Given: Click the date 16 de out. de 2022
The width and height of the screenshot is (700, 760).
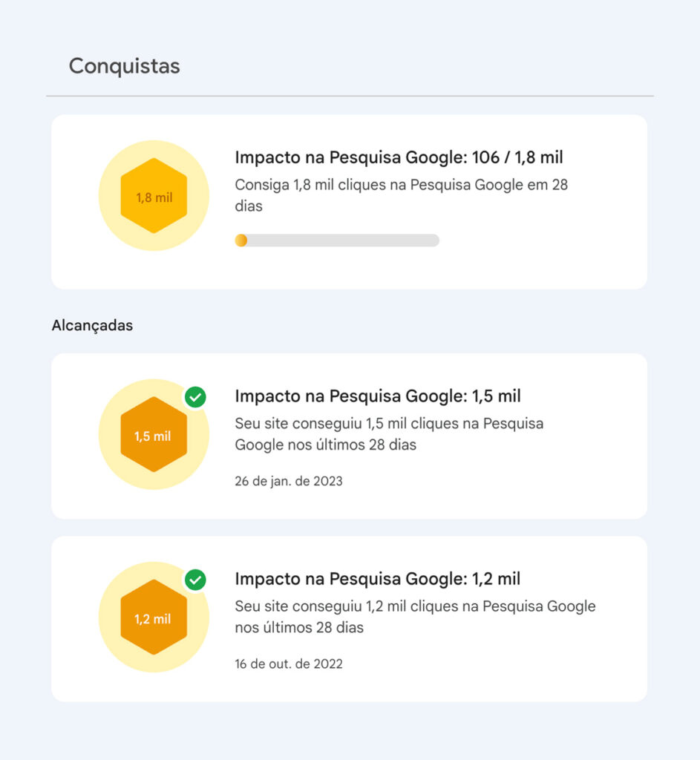Looking at the screenshot, I should click(x=290, y=664).
